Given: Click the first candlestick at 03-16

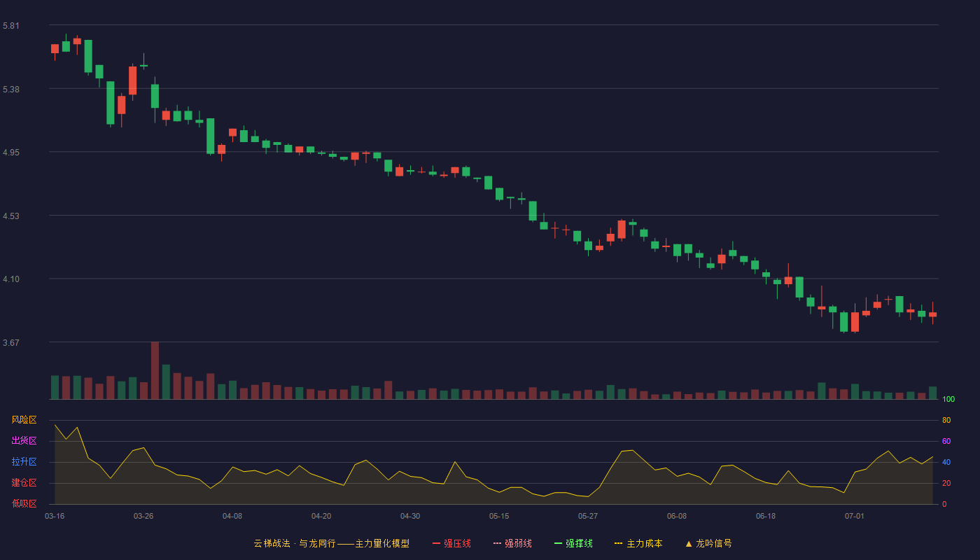Looking at the screenshot, I should [55, 49].
